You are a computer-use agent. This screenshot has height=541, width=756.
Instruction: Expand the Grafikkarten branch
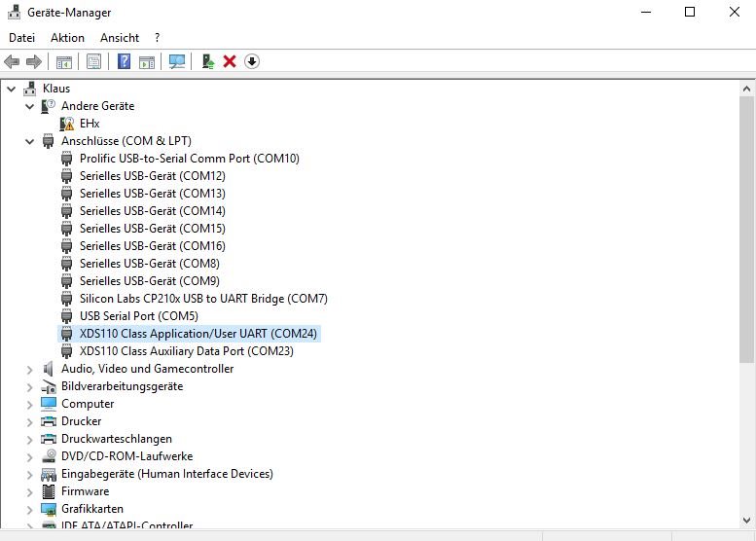click(30, 509)
